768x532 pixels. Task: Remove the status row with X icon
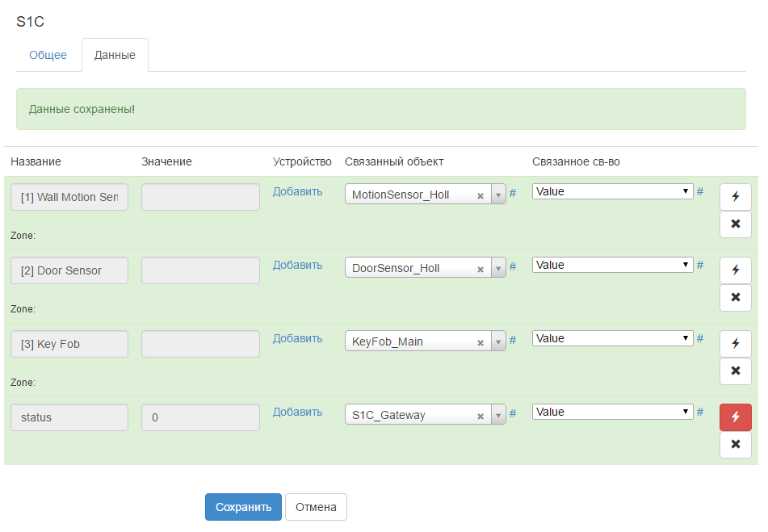[735, 444]
